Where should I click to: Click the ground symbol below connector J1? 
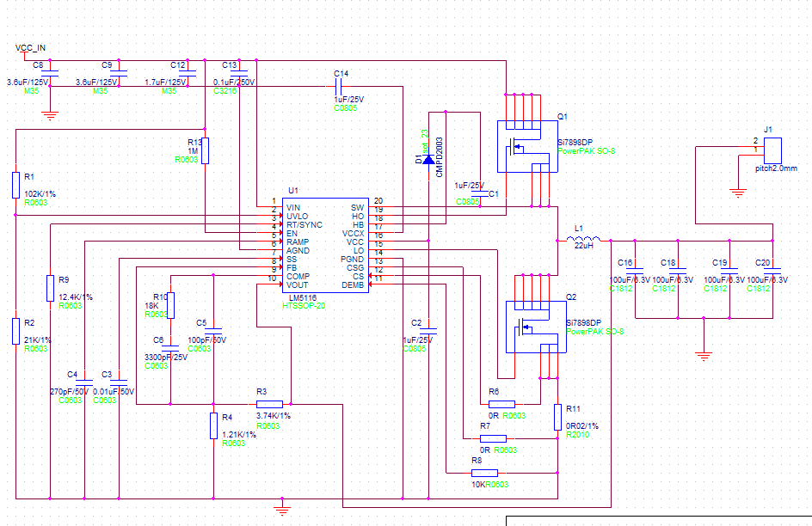(738, 193)
